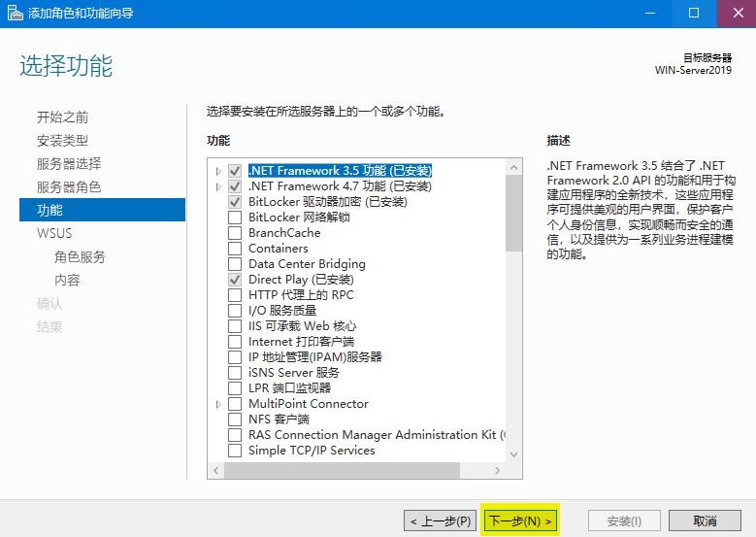The height and width of the screenshot is (537, 756).
Task: Expand the MultiPoint Connector tree node
Action: point(218,404)
